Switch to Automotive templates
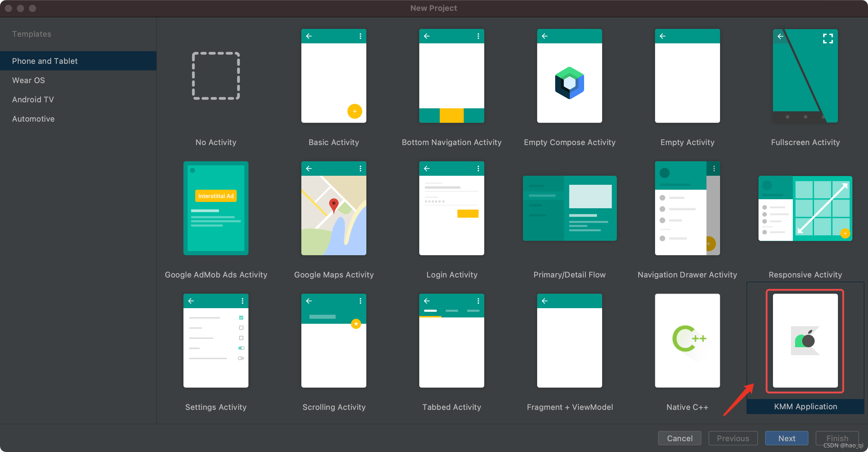 pos(78,119)
